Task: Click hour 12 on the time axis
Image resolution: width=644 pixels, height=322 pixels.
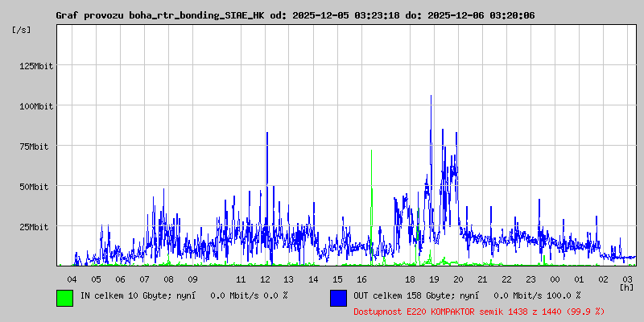Action: coord(265,279)
